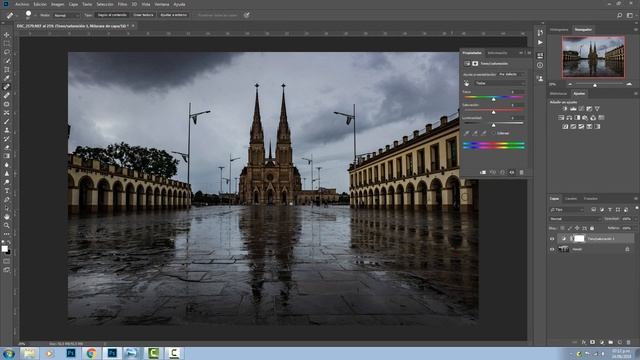
Task: Select the Hand tool
Action: [x=7, y=216]
